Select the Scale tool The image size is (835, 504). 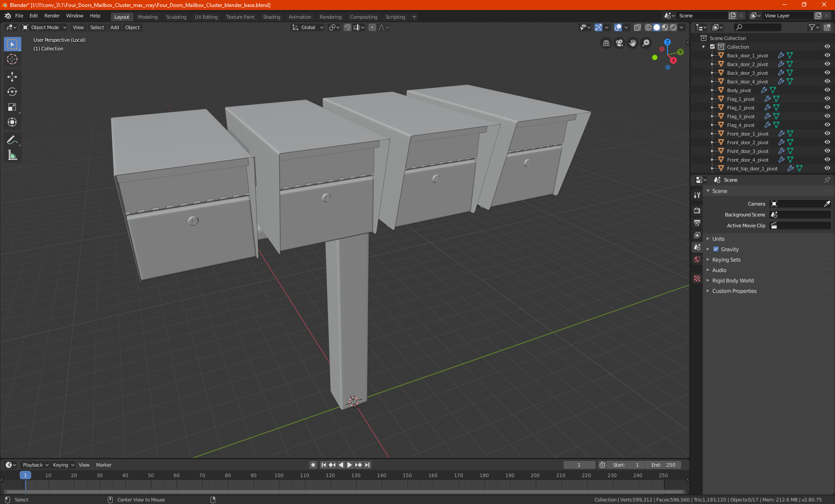[x=12, y=107]
